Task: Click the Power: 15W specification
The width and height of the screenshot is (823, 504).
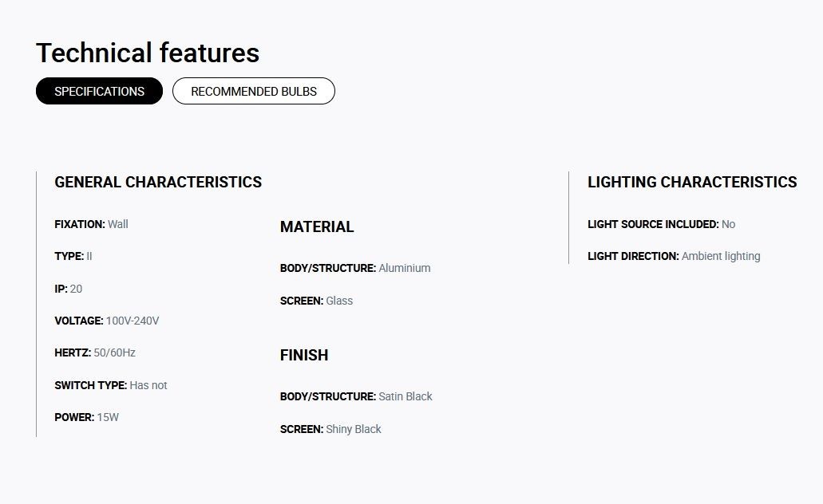Action: click(x=86, y=417)
